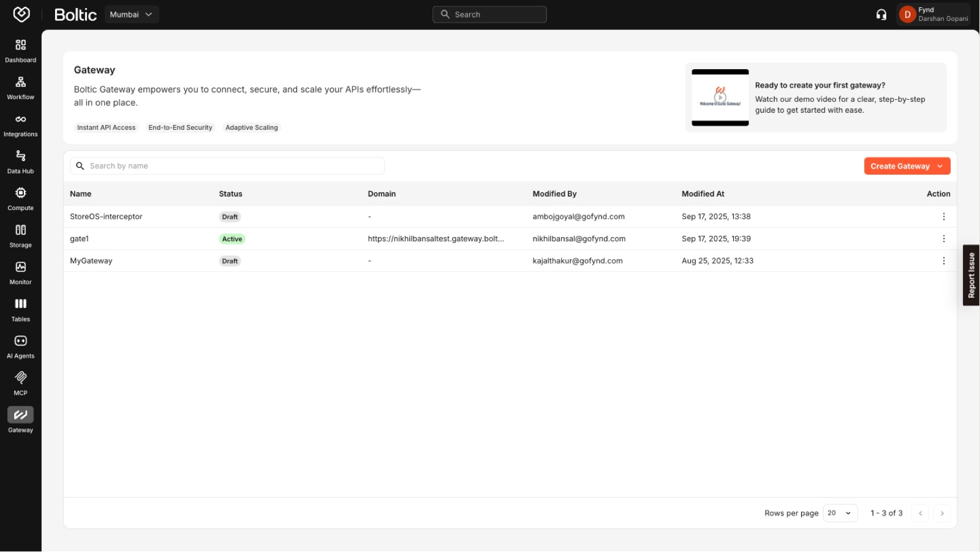Image resolution: width=980 pixels, height=552 pixels.
Task: Click 'Ready to create your first gateway?' heading
Action: (820, 86)
